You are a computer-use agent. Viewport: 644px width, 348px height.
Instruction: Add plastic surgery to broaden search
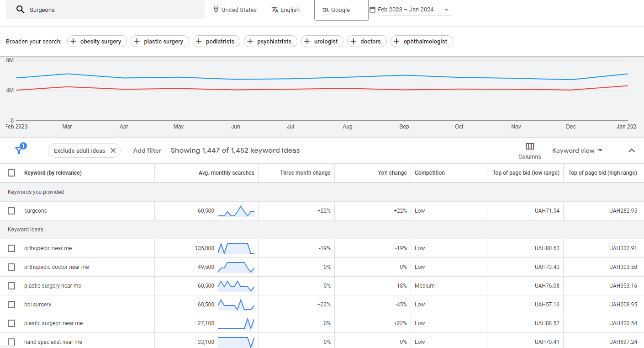(159, 41)
